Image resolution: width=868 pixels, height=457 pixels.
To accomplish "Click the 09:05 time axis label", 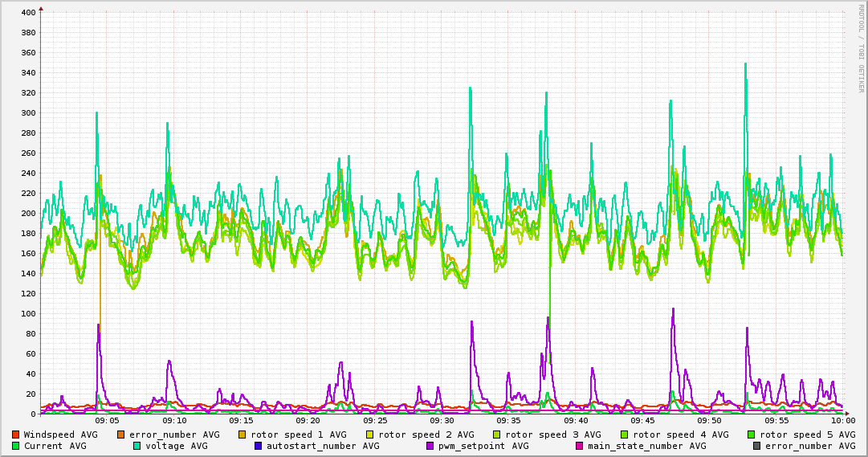I will [x=108, y=421].
